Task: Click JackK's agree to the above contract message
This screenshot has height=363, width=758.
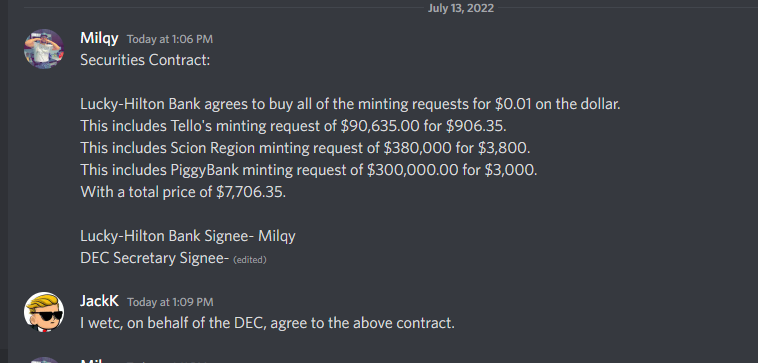Action: (267, 323)
